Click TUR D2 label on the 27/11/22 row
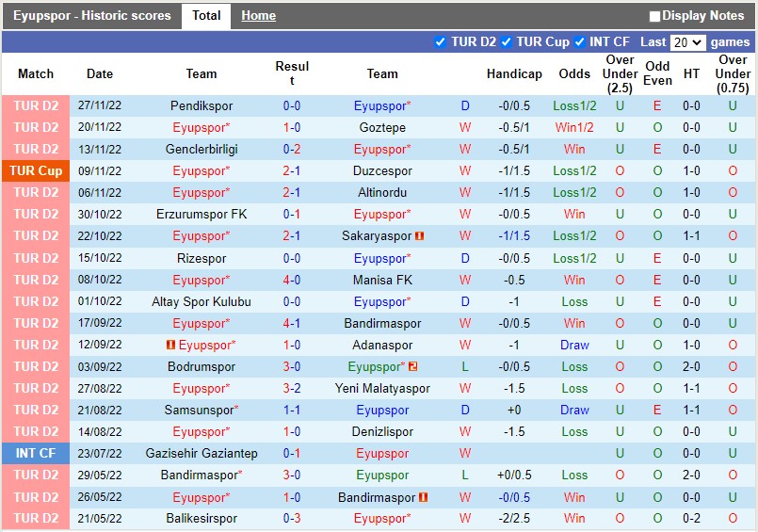The image size is (758, 532). pyautogui.click(x=36, y=105)
